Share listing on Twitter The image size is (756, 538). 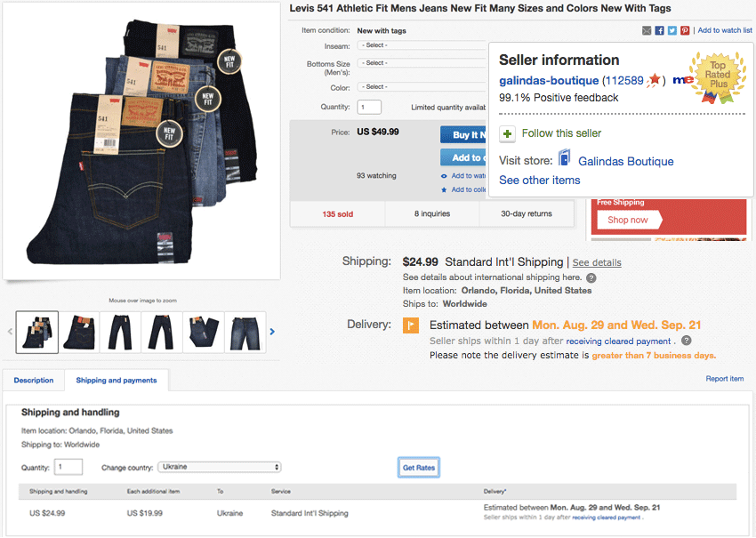click(x=672, y=30)
